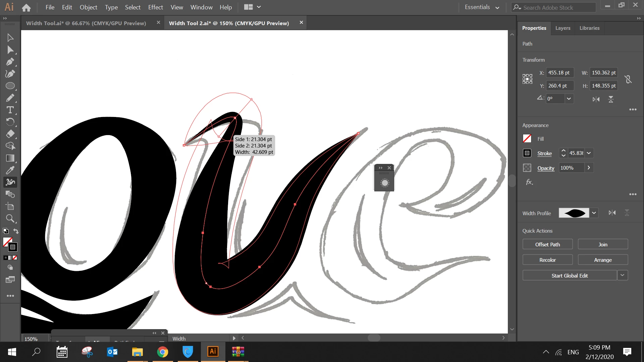Open the Essentials workspace switcher
Image resolution: width=644 pixels, height=362 pixels.
click(x=482, y=7)
